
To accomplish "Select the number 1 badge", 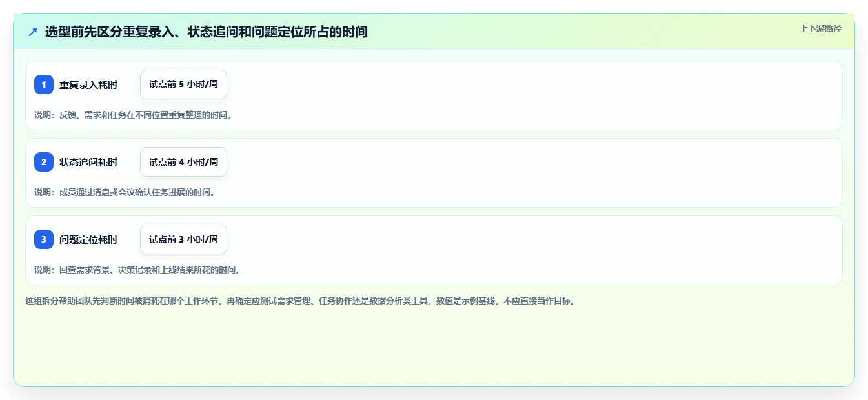I will [x=44, y=85].
